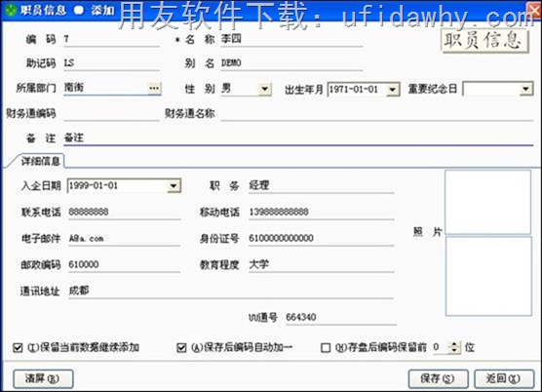Click the UU通号 field with 664340
The width and height of the screenshot is (542, 392).
click(340, 318)
